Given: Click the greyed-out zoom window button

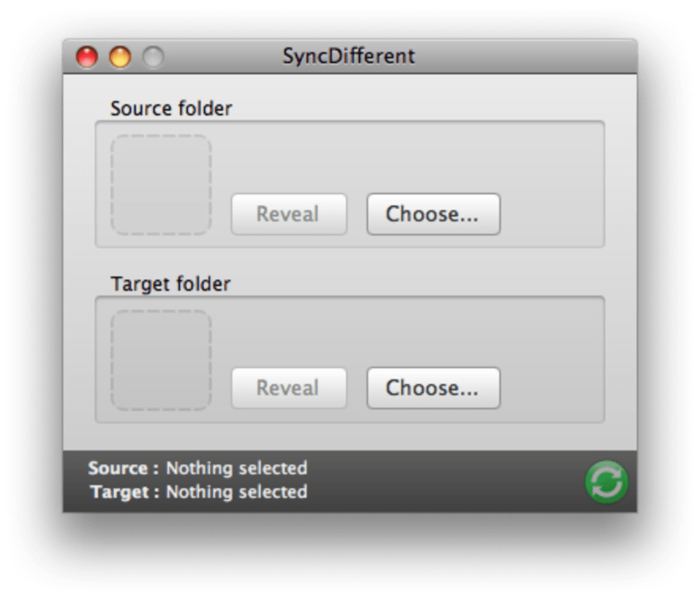Looking at the screenshot, I should coord(153,57).
